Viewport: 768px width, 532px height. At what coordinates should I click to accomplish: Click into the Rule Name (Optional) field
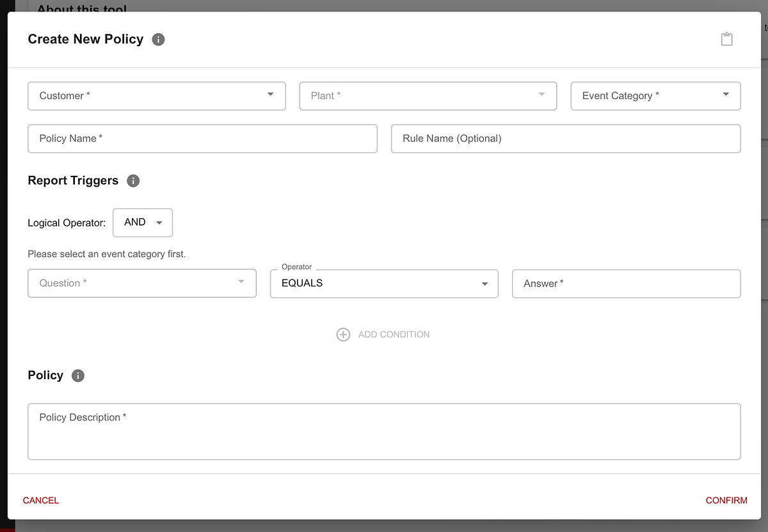pos(565,139)
